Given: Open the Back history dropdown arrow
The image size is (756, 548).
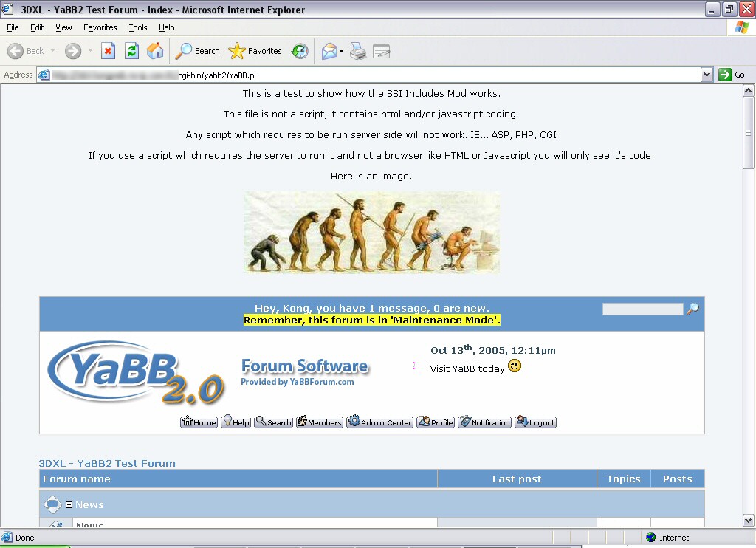Looking at the screenshot, I should [x=52, y=51].
